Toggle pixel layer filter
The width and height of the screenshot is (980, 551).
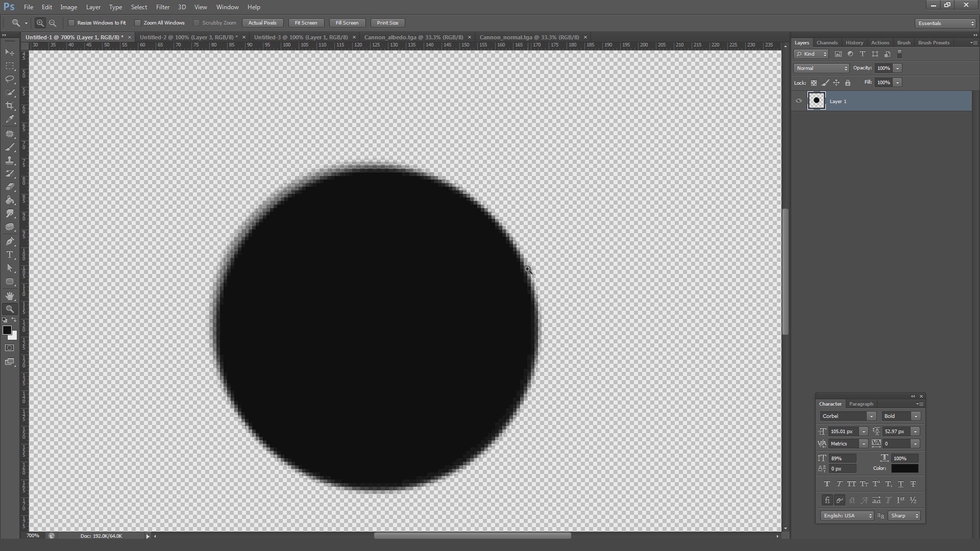point(838,54)
